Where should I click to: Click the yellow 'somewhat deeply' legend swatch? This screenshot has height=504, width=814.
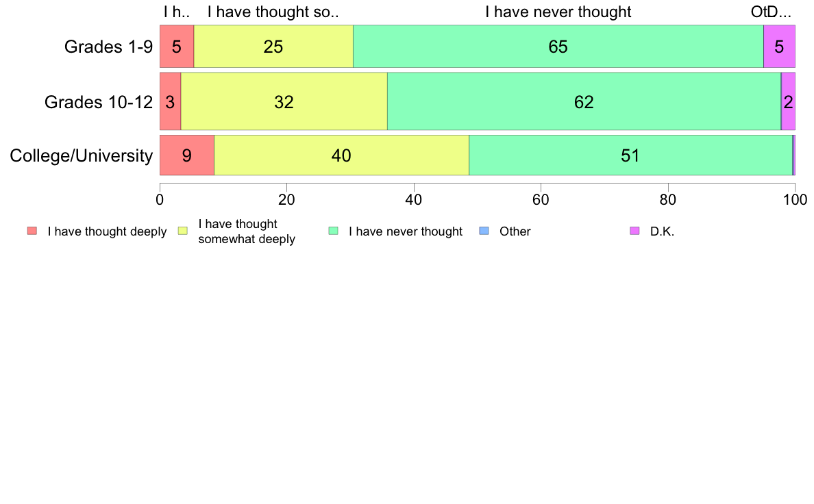point(183,231)
